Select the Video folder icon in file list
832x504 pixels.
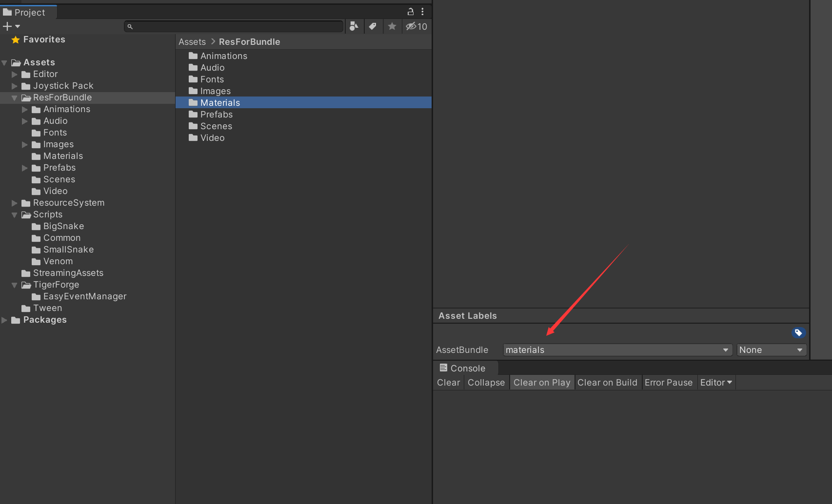coord(193,138)
